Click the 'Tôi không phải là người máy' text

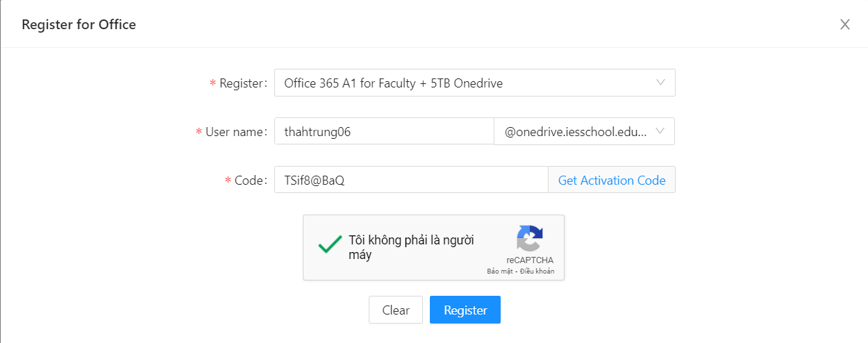click(x=411, y=247)
